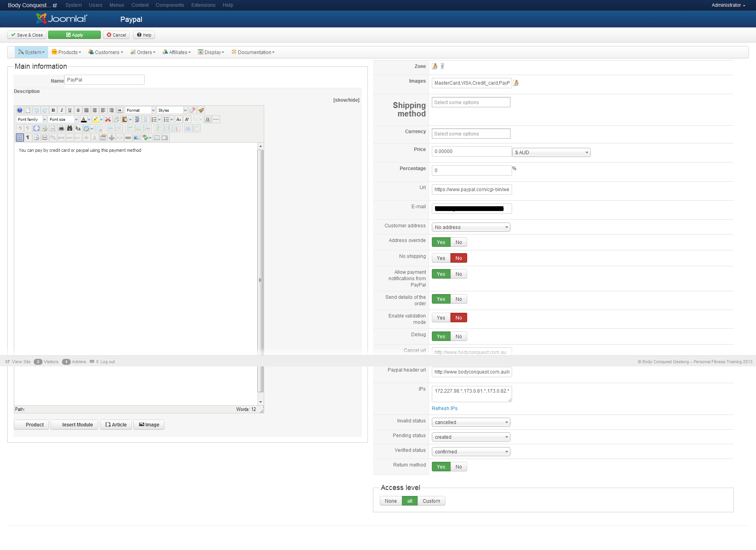Open the $ AUD price currency dropdown
Image resolution: width=756 pixels, height=550 pixels.
pyautogui.click(x=551, y=153)
